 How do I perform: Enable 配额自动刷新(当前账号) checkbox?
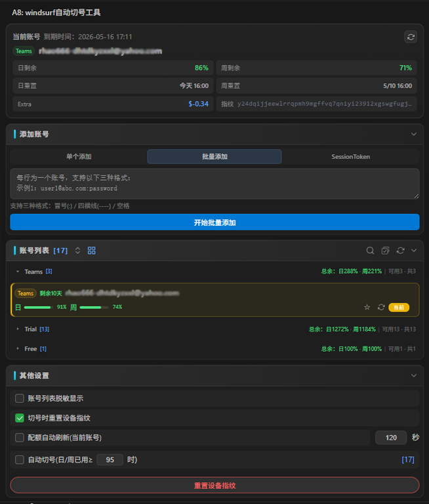tap(20, 438)
